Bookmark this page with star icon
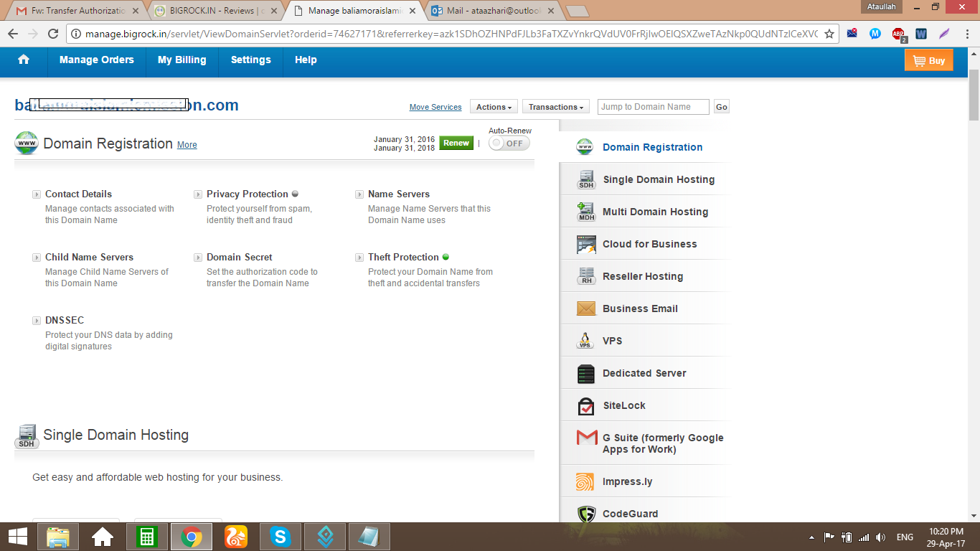Image resolution: width=980 pixels, height=551 pixels. [829, 34]
